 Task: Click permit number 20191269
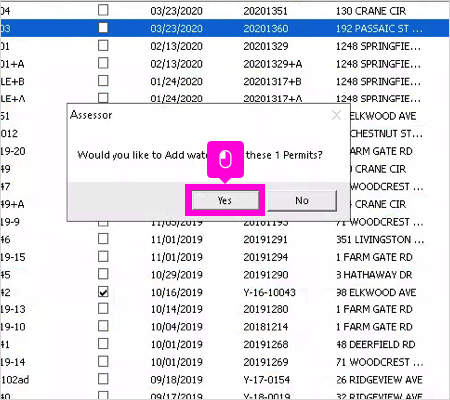[x=266, y=362]
